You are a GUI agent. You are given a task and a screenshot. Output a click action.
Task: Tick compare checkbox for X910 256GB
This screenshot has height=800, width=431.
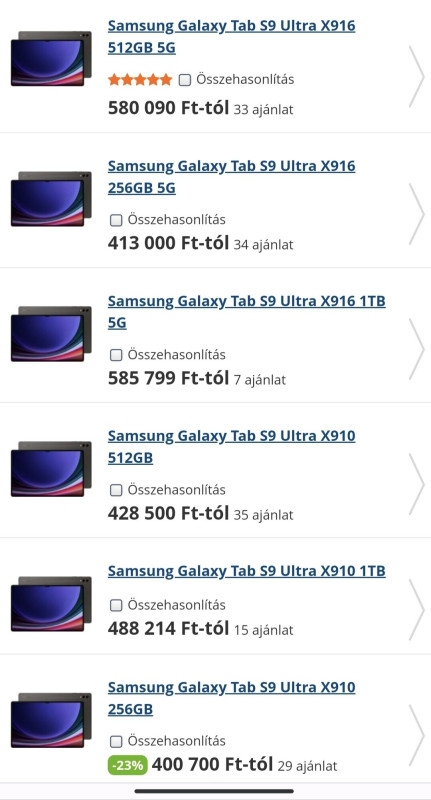(x=116, y=741)
